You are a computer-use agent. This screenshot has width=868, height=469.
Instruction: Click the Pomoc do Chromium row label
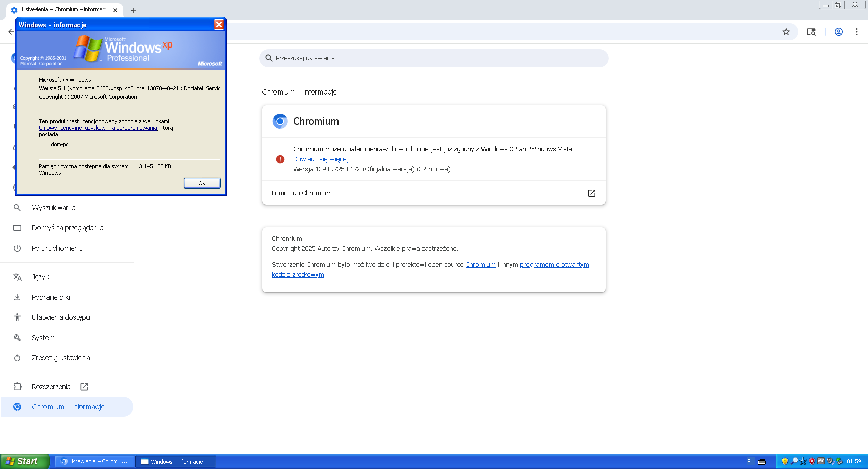(x=302, y=193)
